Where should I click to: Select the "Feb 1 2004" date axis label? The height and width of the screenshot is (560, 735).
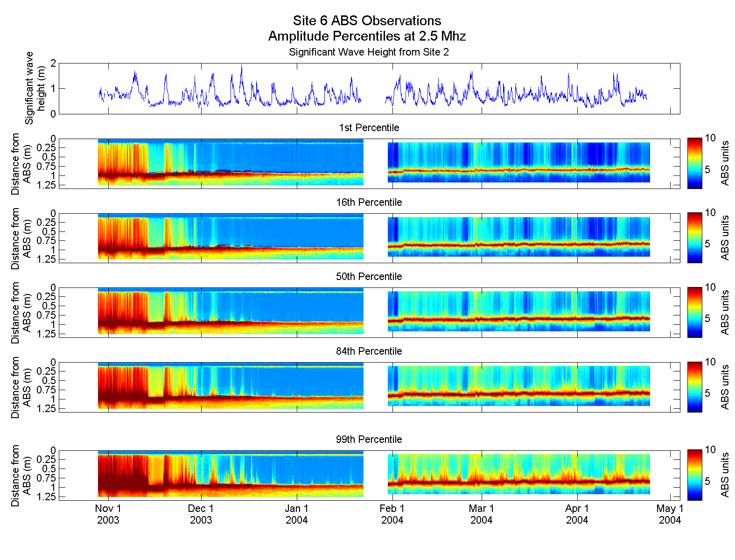(x=392, y=514)
